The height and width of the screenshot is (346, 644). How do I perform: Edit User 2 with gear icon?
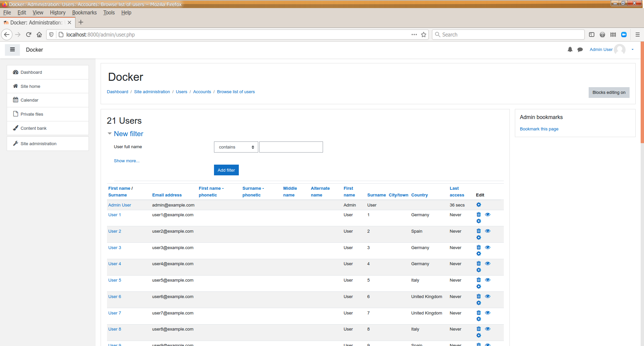click(479, 238)
